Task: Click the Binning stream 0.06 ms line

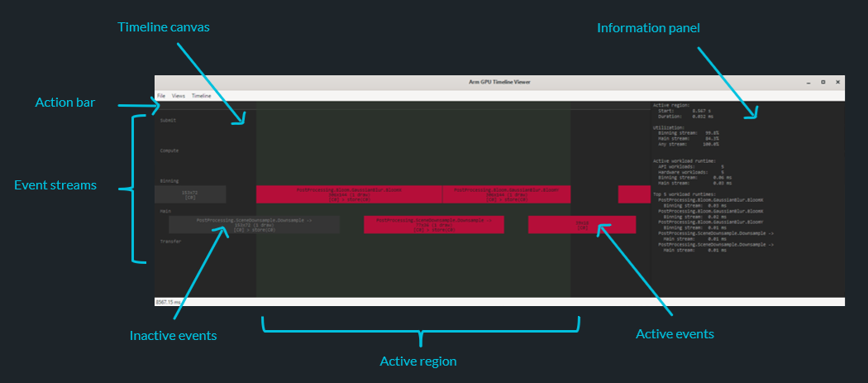Action: tap(694, 177)
